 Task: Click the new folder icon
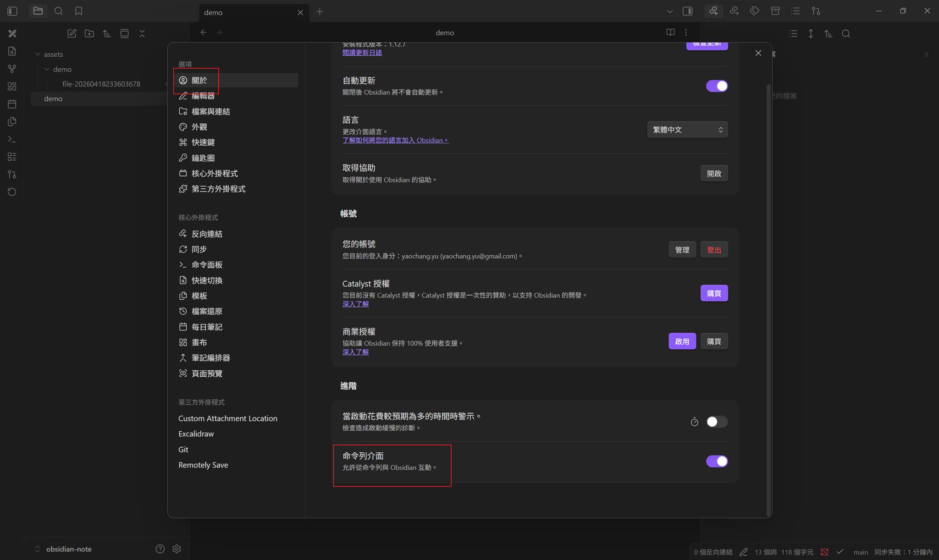pos(89,33)
